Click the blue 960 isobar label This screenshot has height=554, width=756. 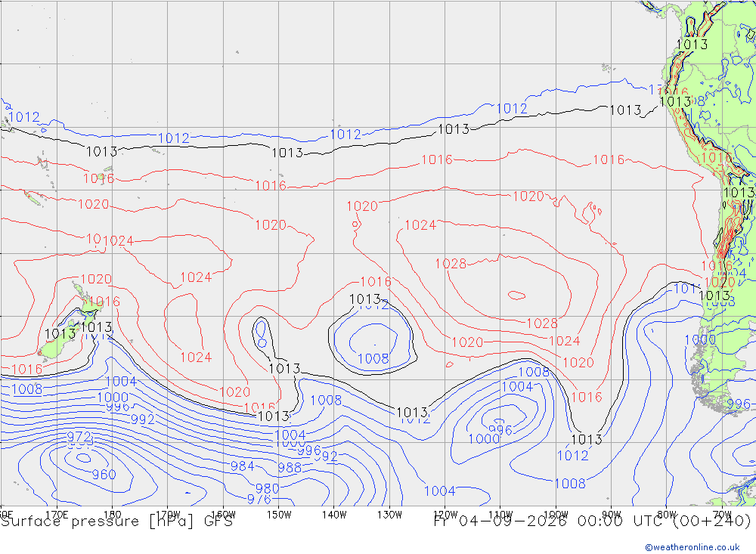104,475
